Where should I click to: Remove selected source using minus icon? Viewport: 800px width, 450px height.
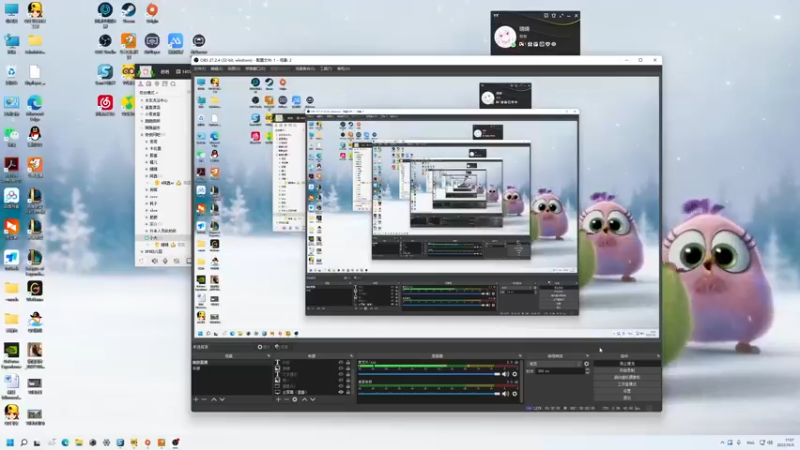tap(286, 399)
